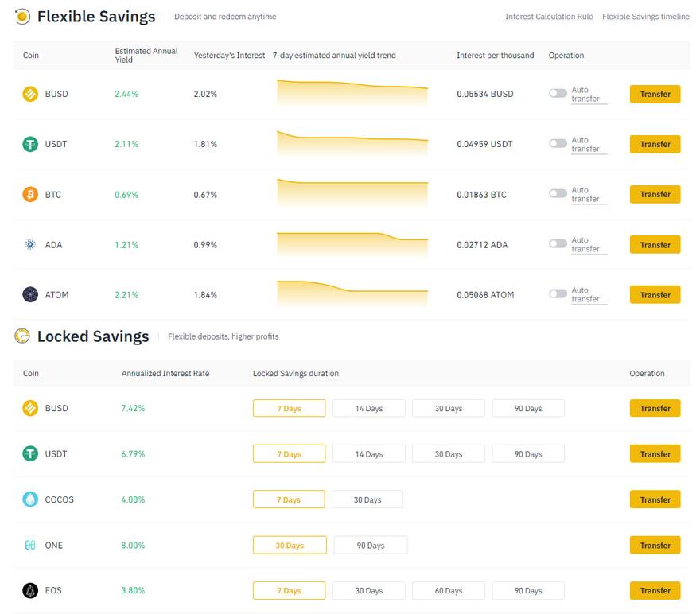Select 30 Days duration for ONE
This screenshot has height=614, width=700.
(x=290, y=545)
